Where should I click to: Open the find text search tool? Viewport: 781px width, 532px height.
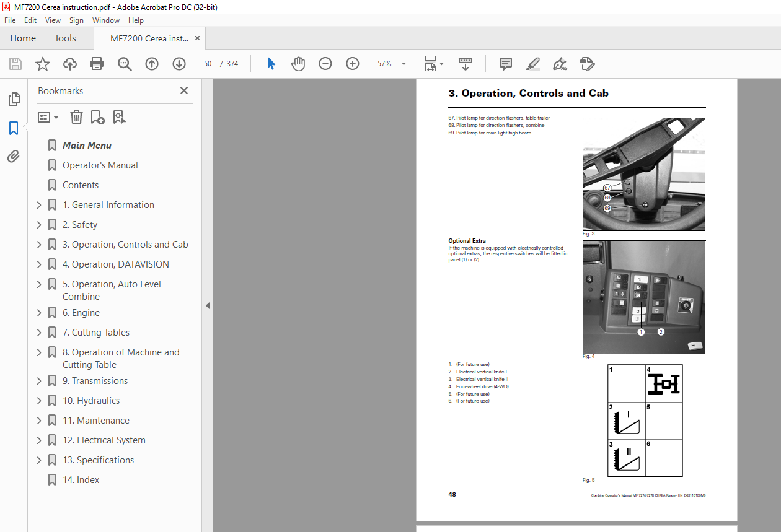125,64
